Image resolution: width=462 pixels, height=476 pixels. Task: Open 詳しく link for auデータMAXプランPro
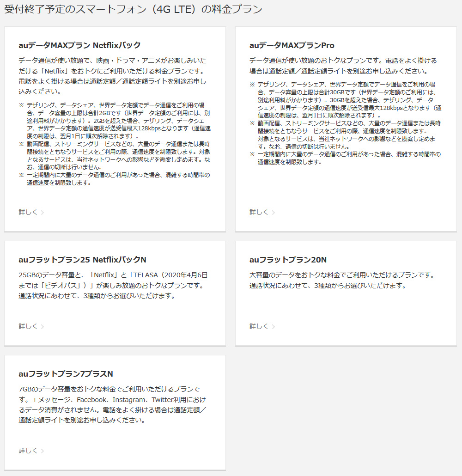(259, 212)
